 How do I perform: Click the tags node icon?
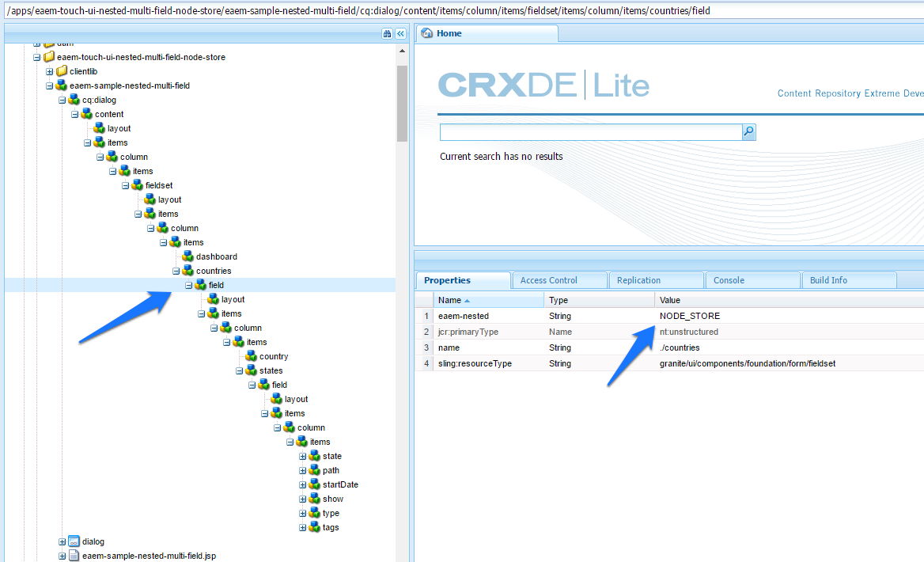pyautogui.click(x=315, y=527)
